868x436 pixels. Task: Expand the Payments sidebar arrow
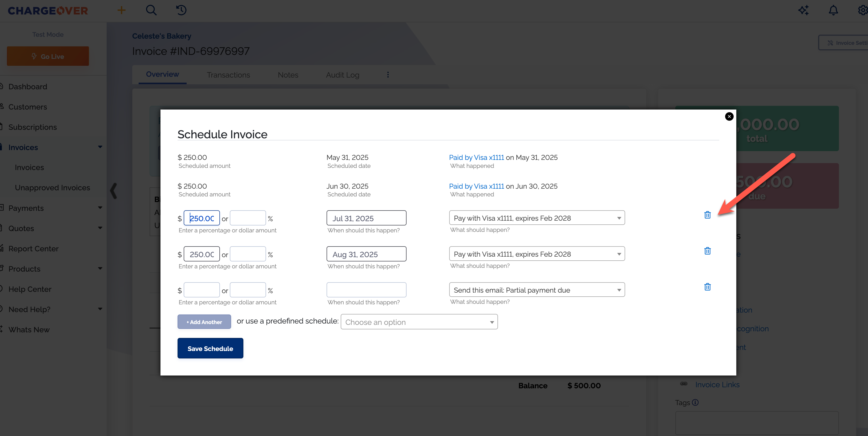pos(100,208)
